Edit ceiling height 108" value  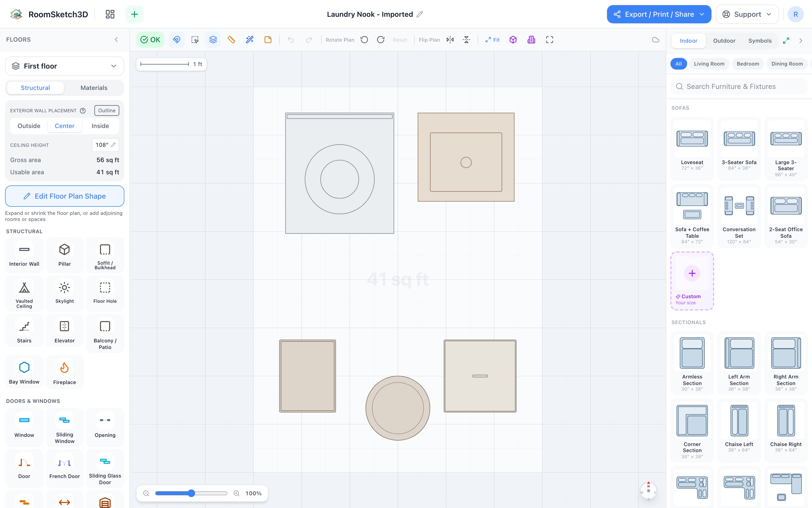tap(105, 145)
